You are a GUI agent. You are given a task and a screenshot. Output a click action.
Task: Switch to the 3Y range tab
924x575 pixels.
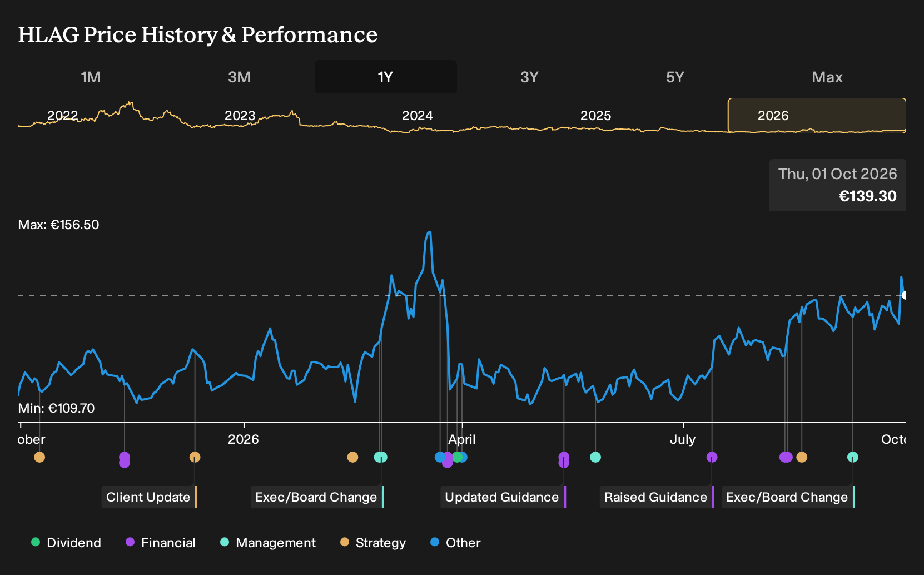529,77
